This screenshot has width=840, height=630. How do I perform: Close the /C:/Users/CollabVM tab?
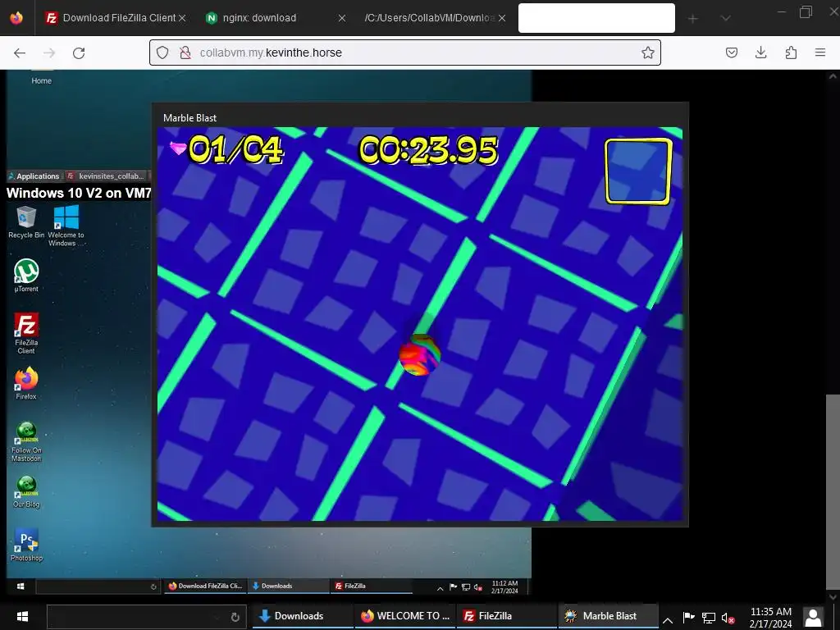(x=502, y=18)
